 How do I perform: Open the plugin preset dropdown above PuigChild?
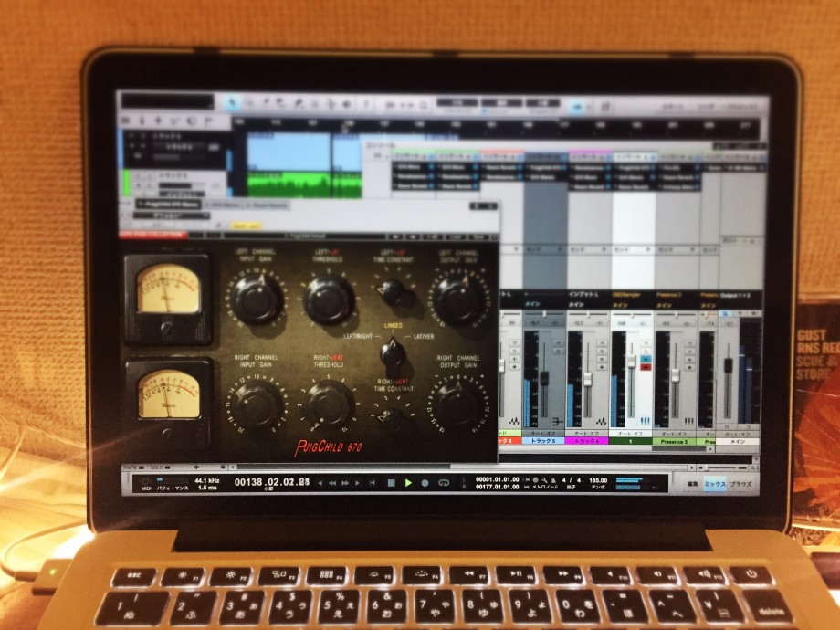(x=172, y=216)
